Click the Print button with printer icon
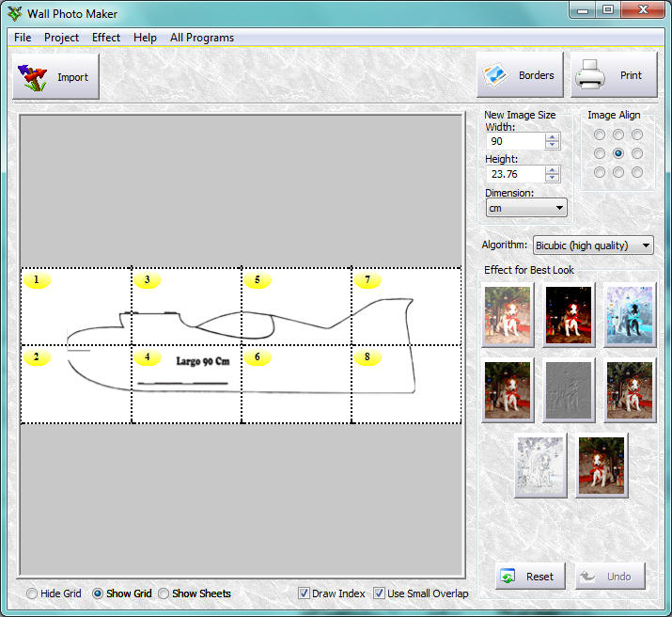Screen dimensions: 672x617 point(613,75)
